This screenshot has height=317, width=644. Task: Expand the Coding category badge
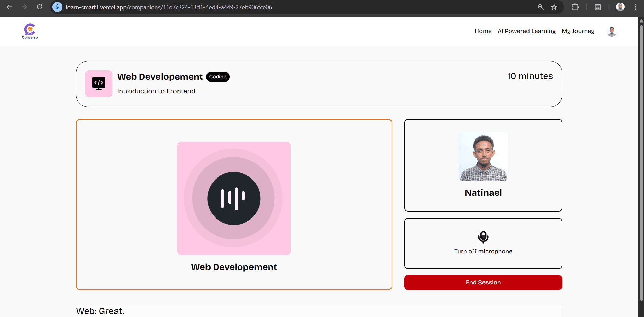coord(218,77)
